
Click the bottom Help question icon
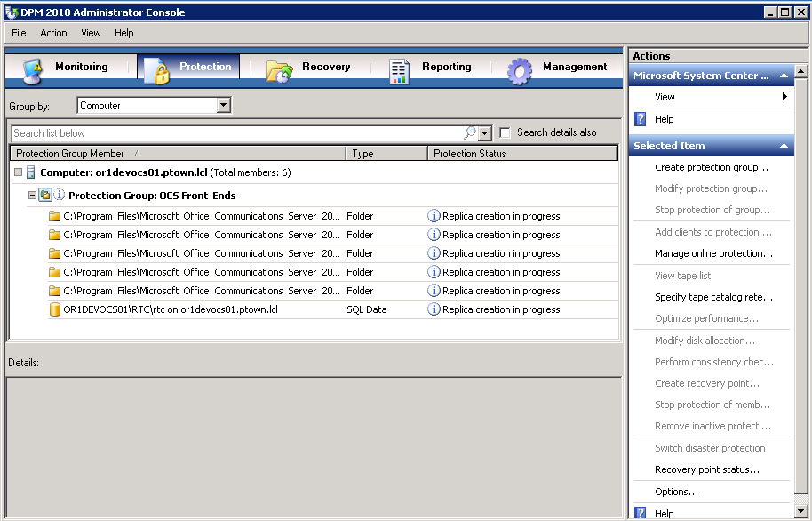[641, 513]
